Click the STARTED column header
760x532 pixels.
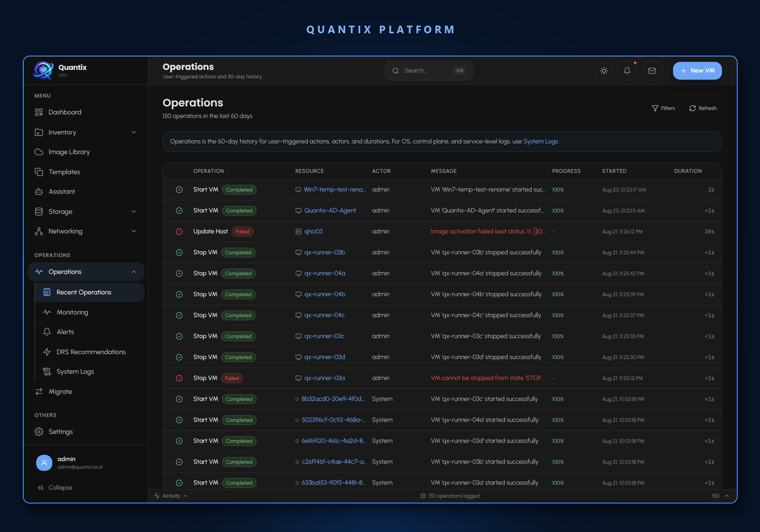coord(614,171)
